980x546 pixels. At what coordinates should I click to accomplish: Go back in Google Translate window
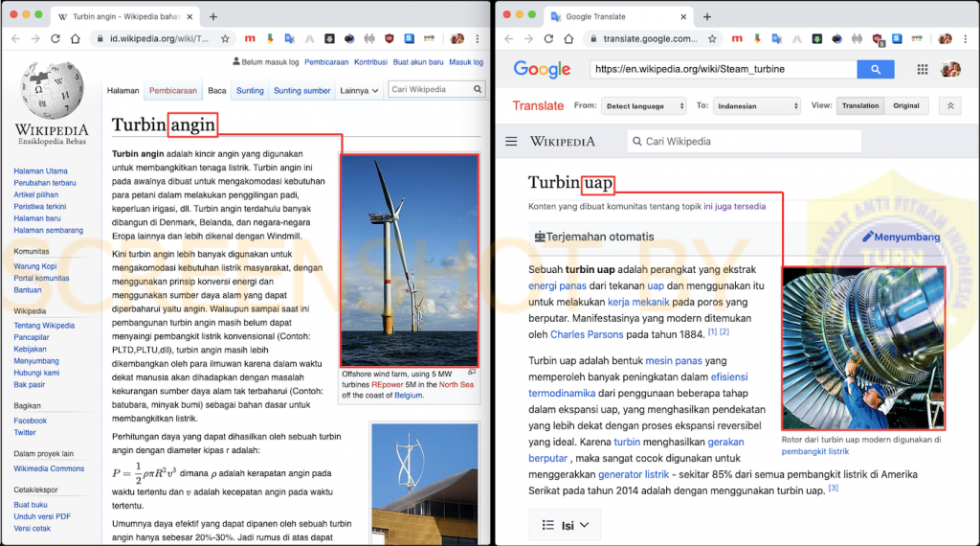pos(509,38)
